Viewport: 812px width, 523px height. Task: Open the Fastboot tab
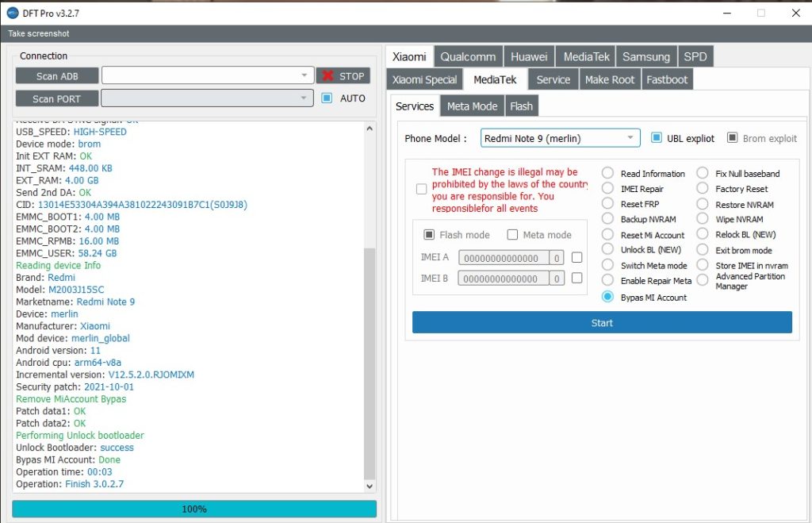point(667,80)
